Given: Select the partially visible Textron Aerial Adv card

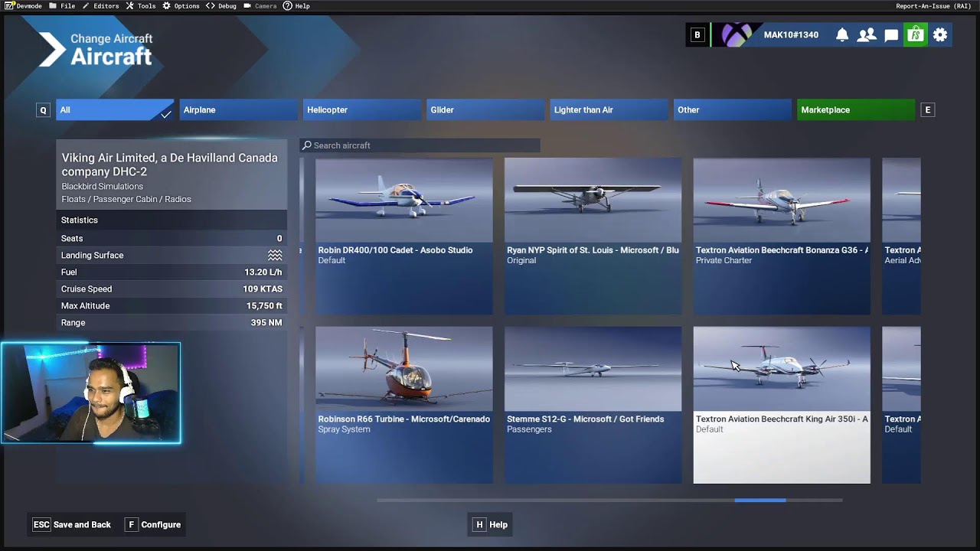Looking at the screenshot, I should click(901, 236).
